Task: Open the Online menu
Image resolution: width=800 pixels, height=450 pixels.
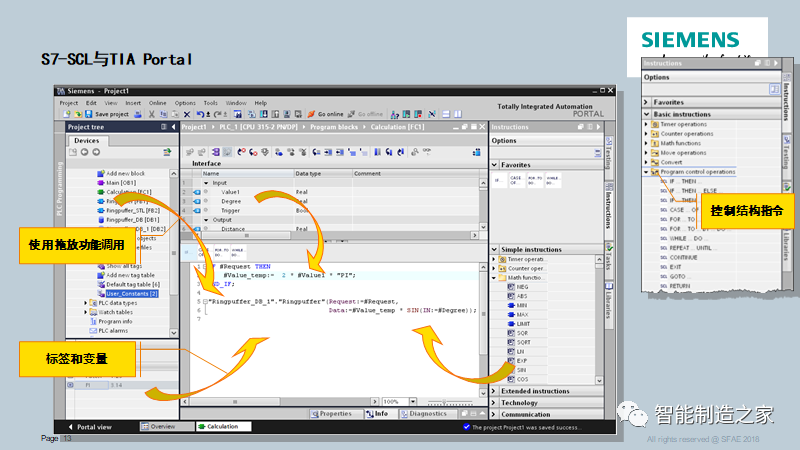Action: pos(157,103)
